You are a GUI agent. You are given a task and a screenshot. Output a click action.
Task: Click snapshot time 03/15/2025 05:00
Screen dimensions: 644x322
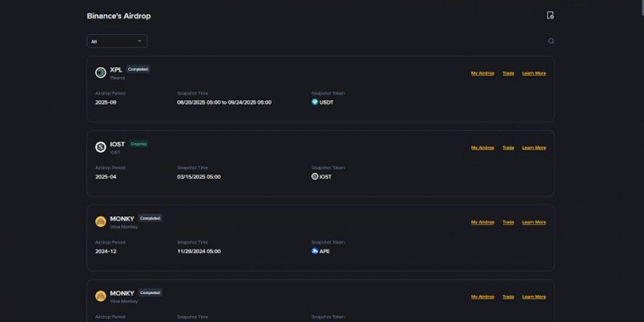199,177
